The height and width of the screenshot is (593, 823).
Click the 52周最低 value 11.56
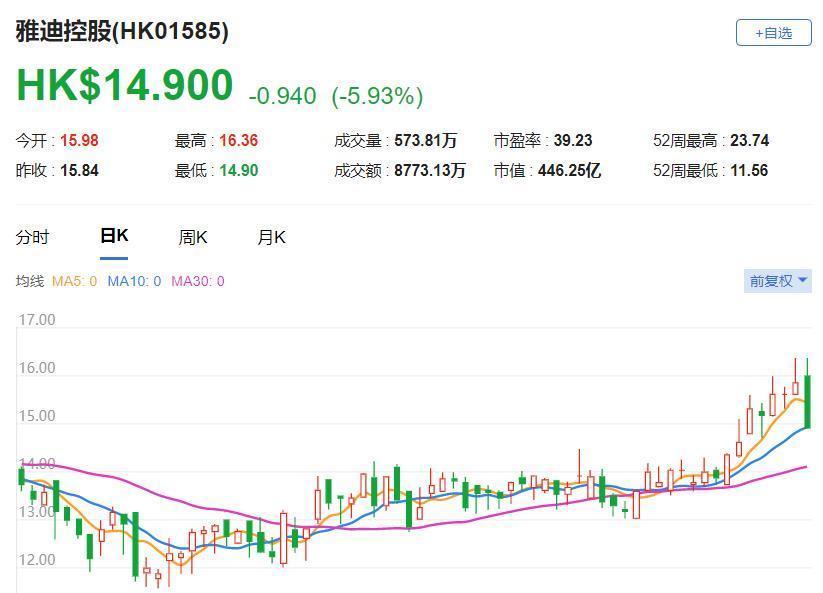pyautogui.click(x=749, y=171)
